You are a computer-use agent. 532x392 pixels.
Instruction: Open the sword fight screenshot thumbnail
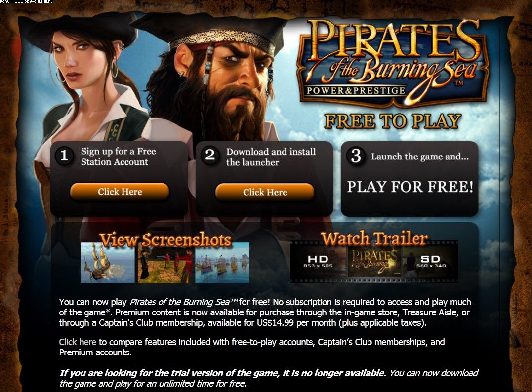click(x=165, y=263)
